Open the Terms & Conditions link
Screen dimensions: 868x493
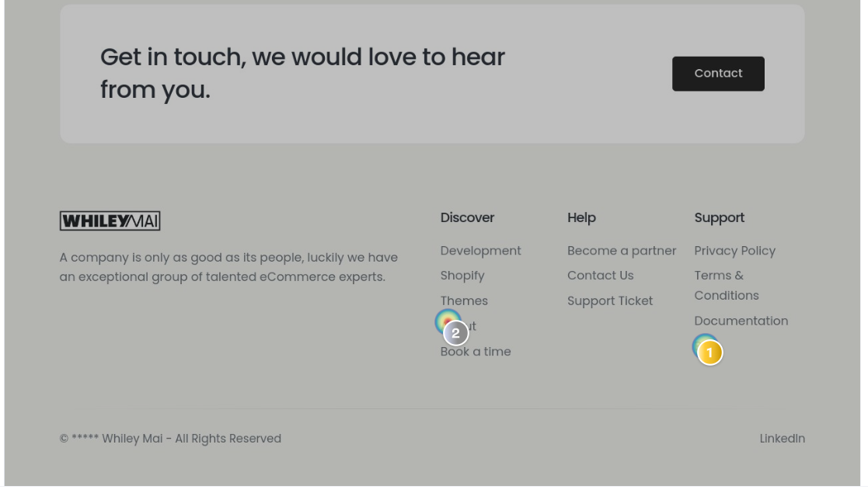(x=727, y=286)
